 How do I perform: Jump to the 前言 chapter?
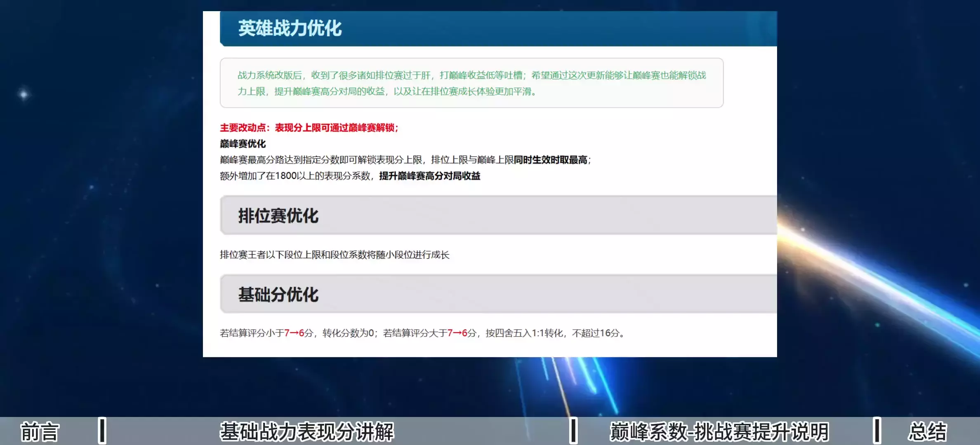click(x=40, y=432)
